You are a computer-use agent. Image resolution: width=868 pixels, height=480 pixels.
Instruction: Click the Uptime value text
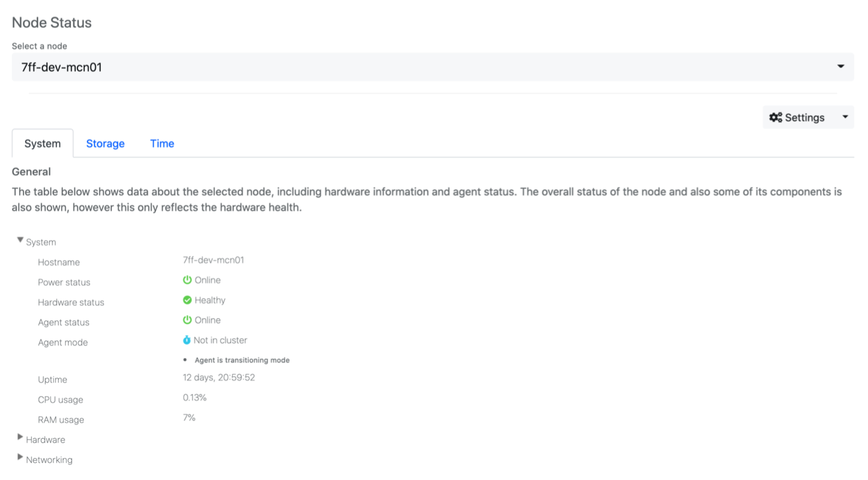(x=219, y=377)
